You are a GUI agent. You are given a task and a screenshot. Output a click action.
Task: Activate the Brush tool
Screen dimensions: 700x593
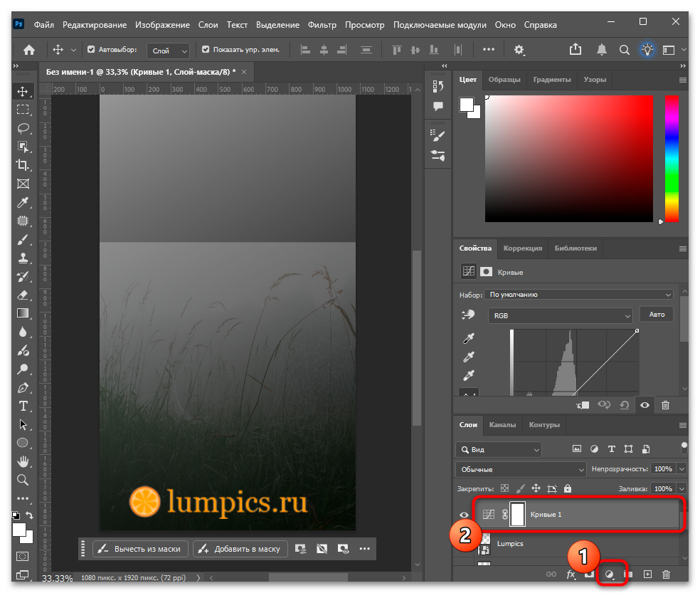23,239
